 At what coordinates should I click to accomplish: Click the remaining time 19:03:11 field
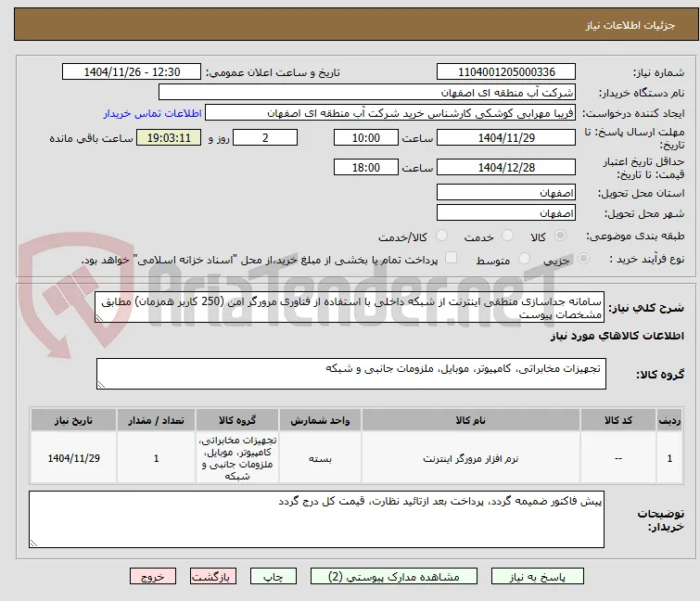(x=169, y=137)
